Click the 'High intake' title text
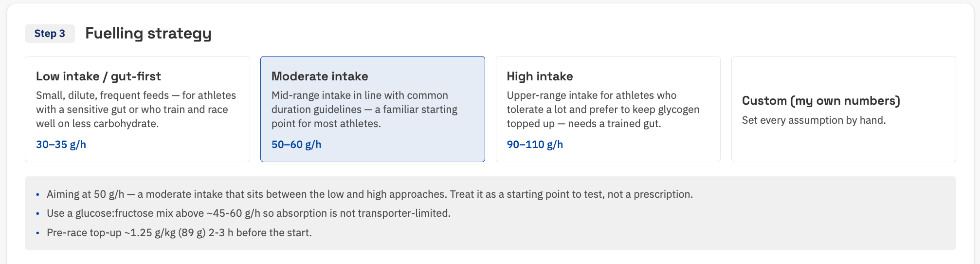 point(540,76)
